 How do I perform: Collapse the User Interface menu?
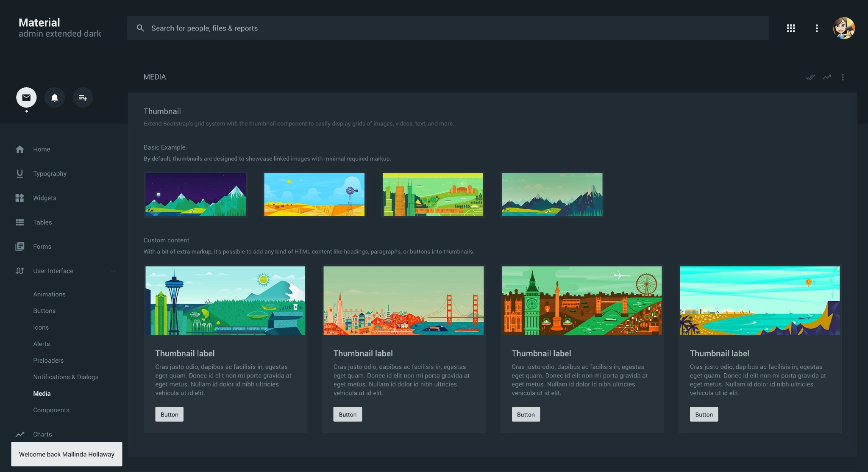[113, 271]
